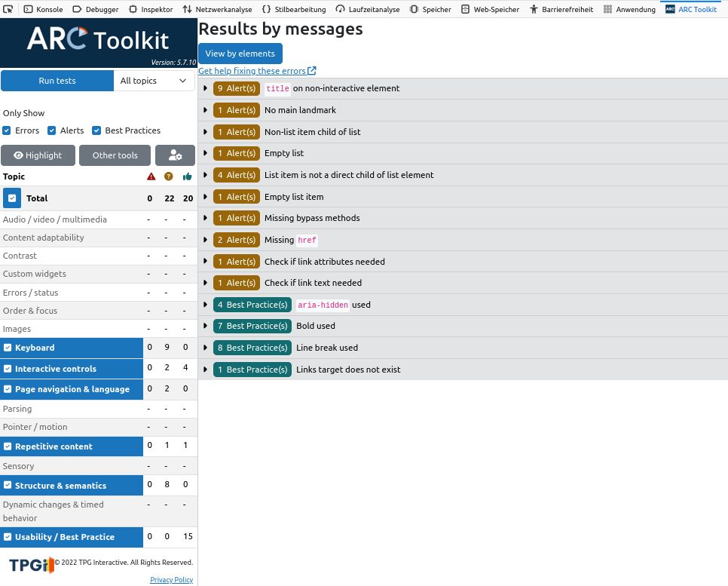Switch to the Netzwerkanalyse tab
Screen dimensions: 728x586
(x=217, y=9)
